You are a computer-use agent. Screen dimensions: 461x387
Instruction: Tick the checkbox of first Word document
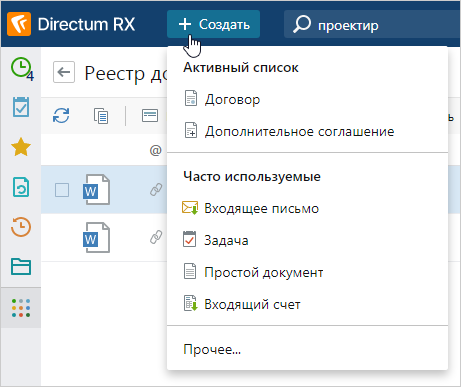pos(62,190)
